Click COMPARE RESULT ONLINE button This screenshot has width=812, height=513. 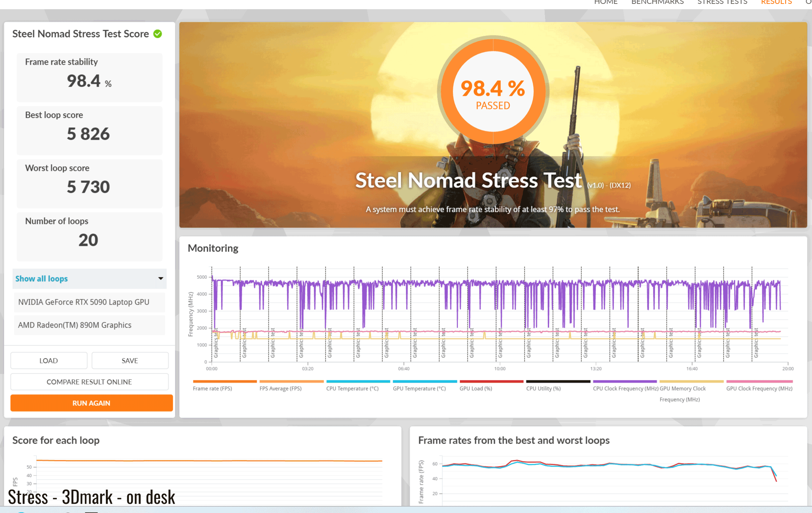pos(89,382)
